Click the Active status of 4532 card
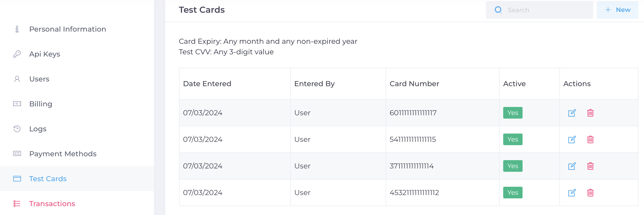 click(513, 193)
